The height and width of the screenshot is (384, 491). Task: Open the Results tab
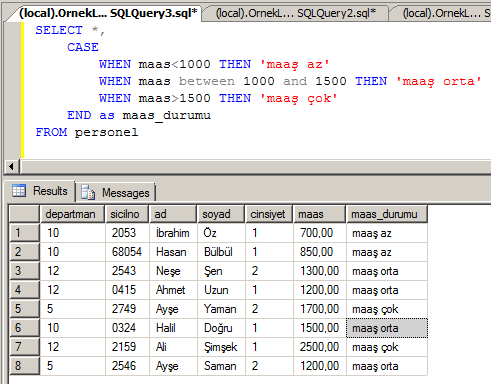pyautogui.click(x=40, y=191)
